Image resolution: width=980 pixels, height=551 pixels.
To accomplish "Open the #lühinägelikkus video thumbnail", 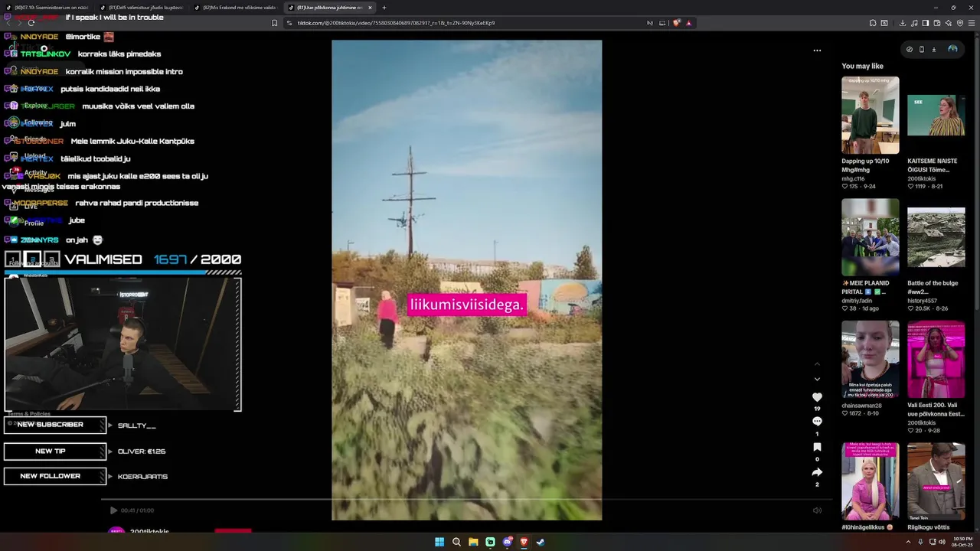I will [871, 481].
